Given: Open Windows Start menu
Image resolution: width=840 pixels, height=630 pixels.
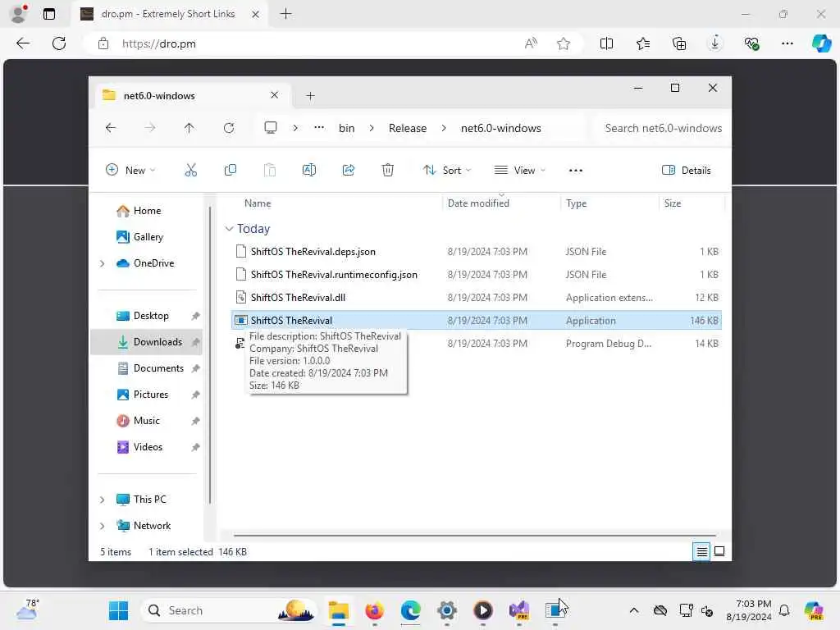Looking at the screenshot, I should 118,610.
